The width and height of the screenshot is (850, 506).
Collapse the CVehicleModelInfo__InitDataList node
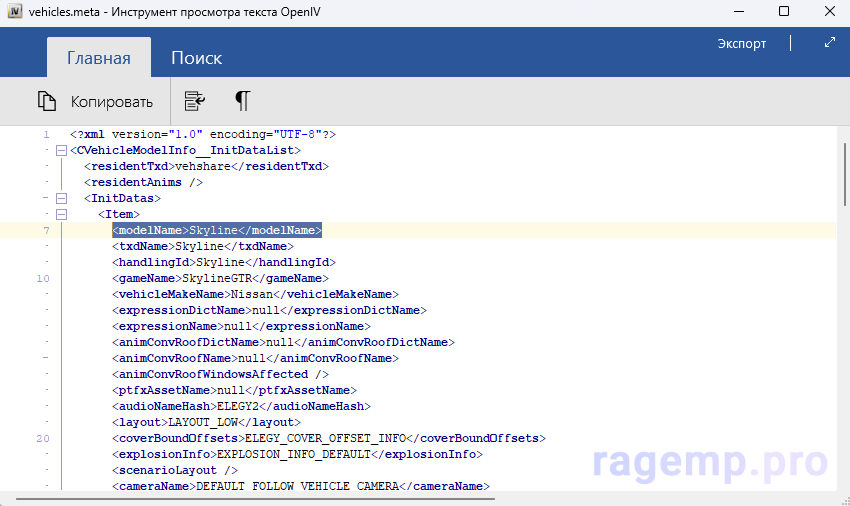click(61, 150)
